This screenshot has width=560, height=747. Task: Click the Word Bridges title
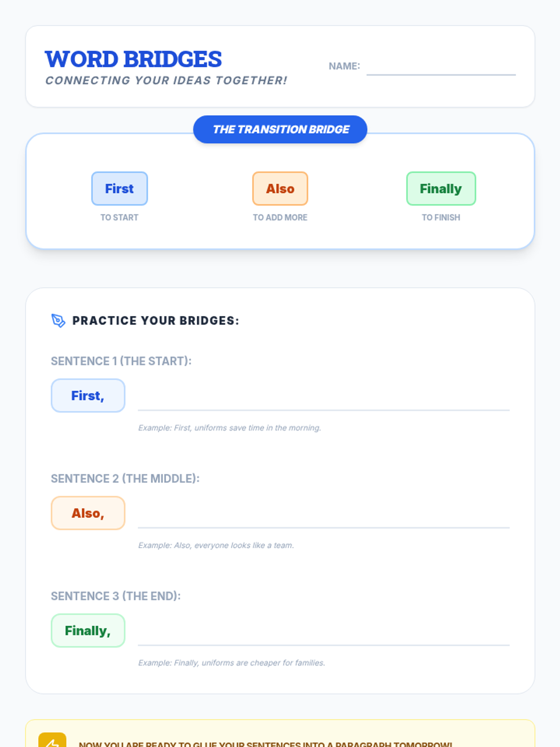click(x=133, y=60)
